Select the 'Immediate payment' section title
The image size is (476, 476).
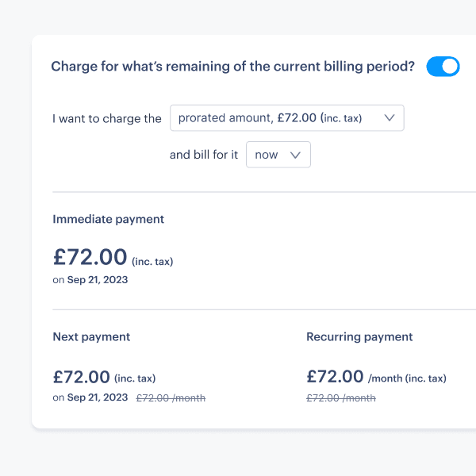click(x=108, y=219)
